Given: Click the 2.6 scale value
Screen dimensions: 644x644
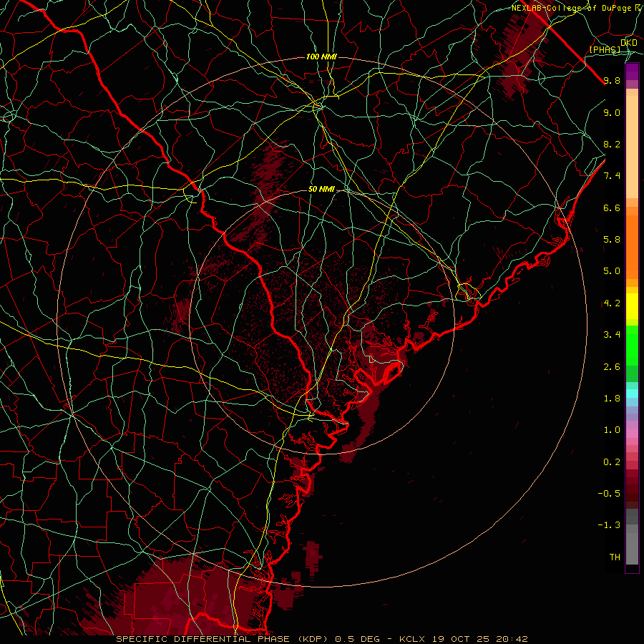Looking at the screenshot, I should [612, 366].
